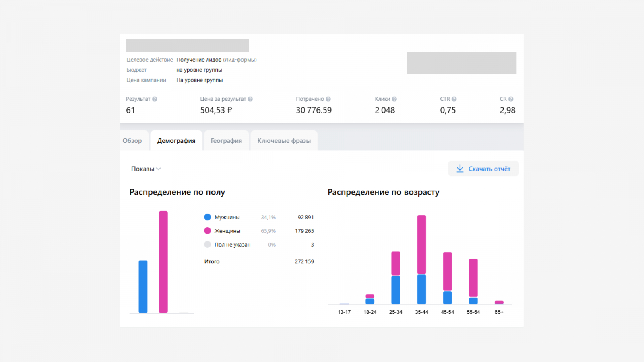This screenshot has width=644, height=362.
Task: Click the Итого total row label
Action: pyautogui.click(x=212, y=261)
